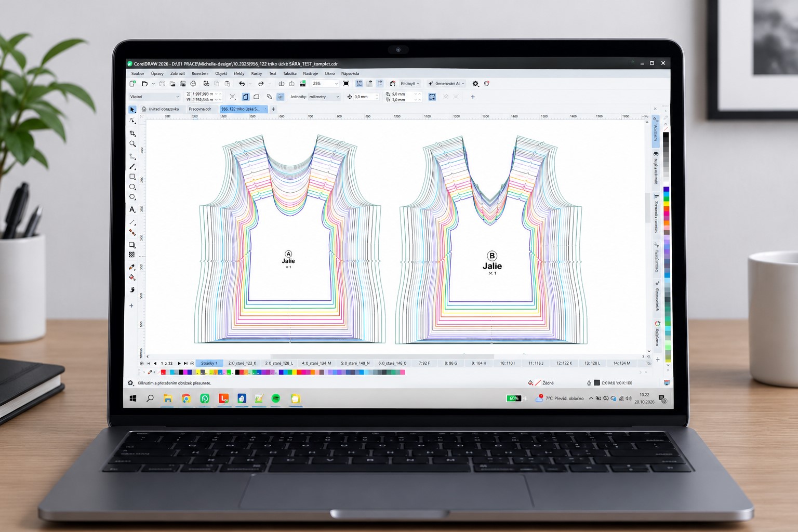Activate the Crop tool
This screenshot has height=532, width=798.
[x=132, y=134]
